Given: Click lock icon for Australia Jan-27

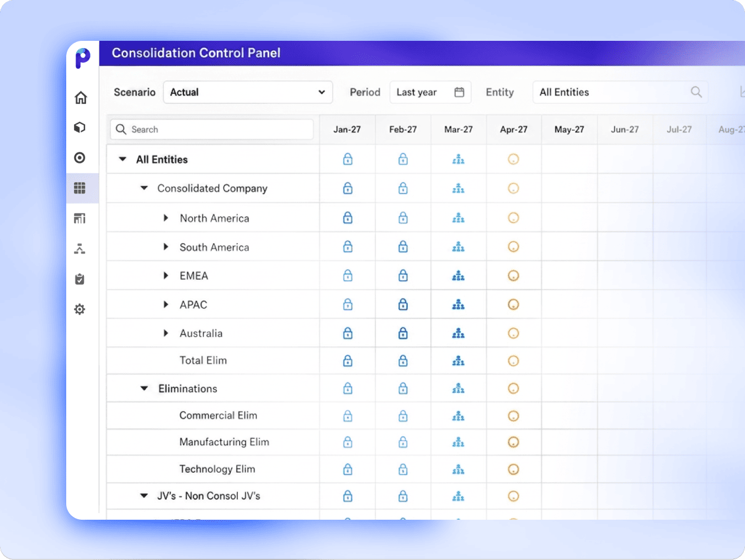Looking at the screenshot, I should point(348,333).
